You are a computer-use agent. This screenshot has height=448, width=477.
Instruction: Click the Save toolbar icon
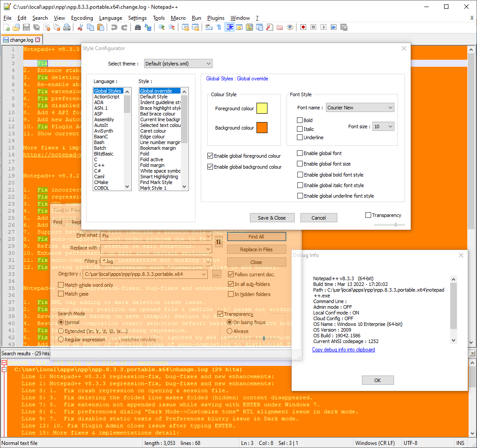click(x=26, y=27)
